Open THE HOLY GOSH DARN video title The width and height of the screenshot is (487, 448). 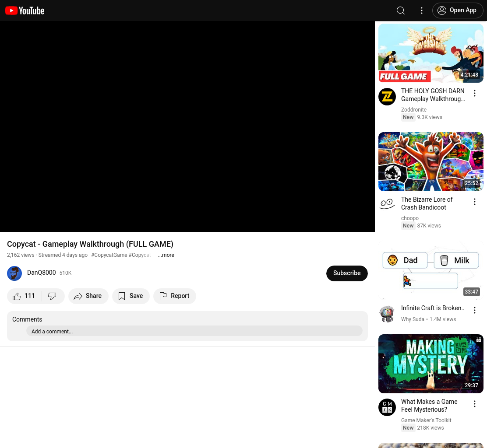(433, 95)
